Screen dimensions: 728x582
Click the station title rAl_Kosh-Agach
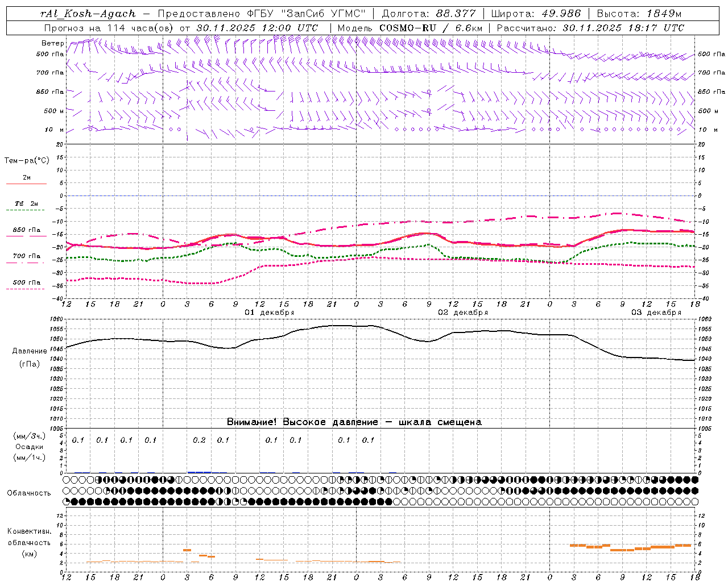click(89, 14)
